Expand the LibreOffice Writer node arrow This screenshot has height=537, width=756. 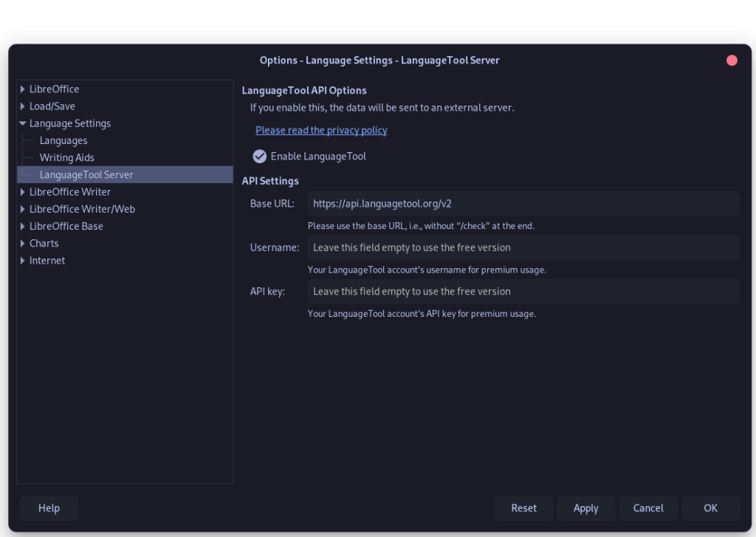[x=23, y=192]
